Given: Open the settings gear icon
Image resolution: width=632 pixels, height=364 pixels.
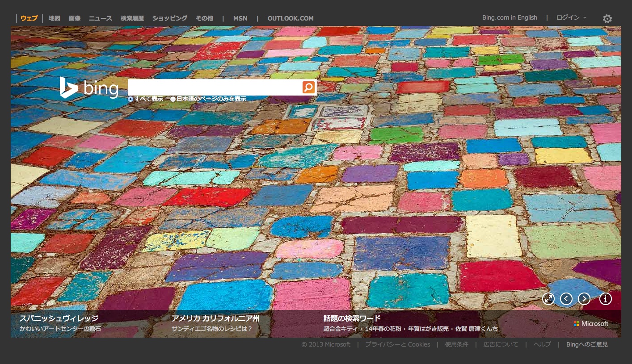Looking at the screenshot, I should (x=607, y=19).
